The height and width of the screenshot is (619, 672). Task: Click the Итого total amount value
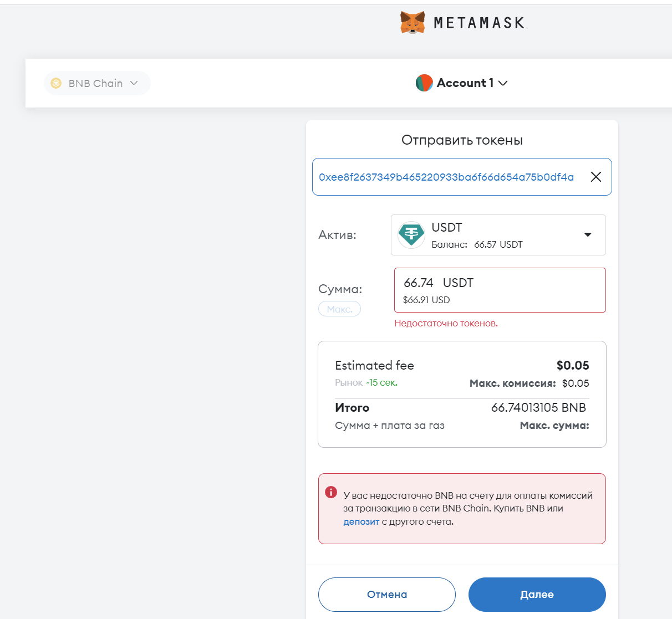tap(538, 408)
